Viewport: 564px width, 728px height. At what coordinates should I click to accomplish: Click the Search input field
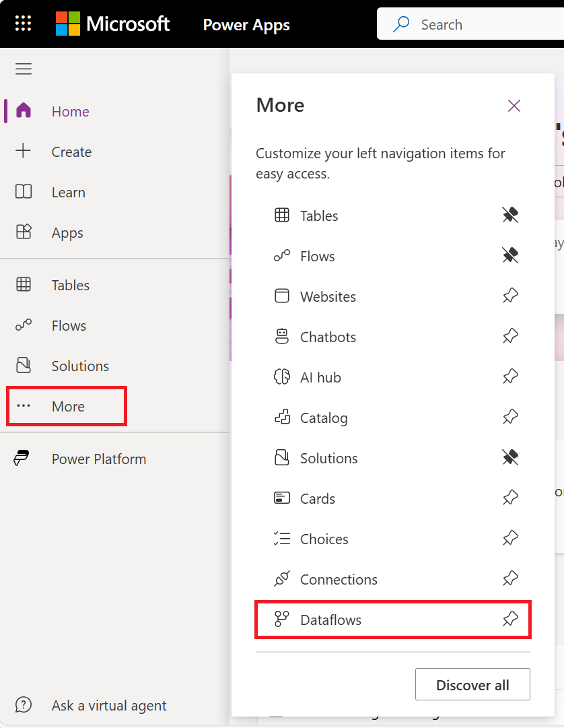point(471,24)
